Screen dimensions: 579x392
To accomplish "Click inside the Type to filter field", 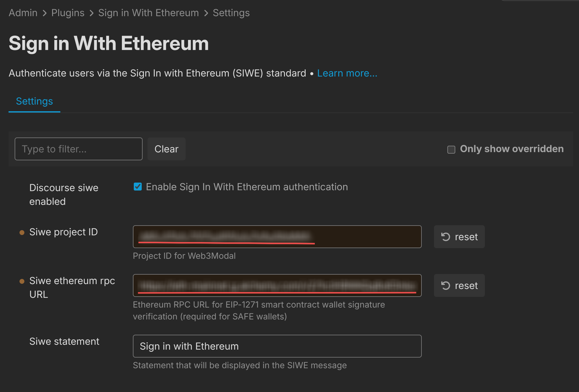I will 78,149.
